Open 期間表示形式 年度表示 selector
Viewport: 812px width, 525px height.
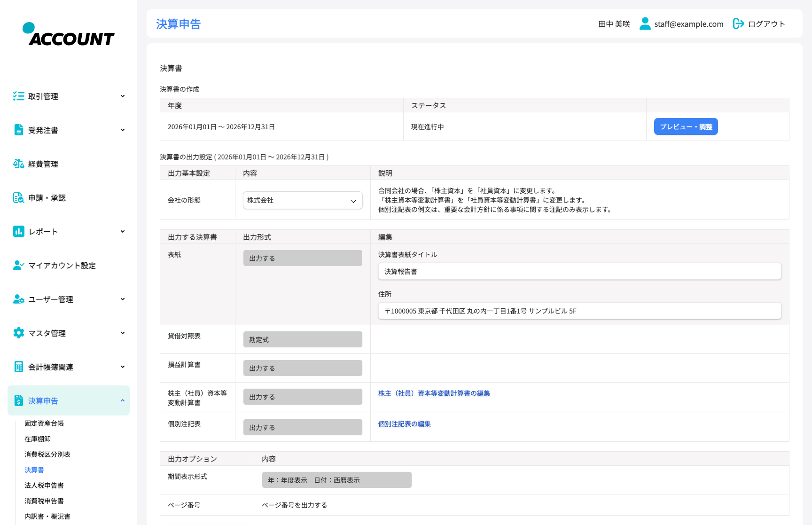click(x=337, y=480)
